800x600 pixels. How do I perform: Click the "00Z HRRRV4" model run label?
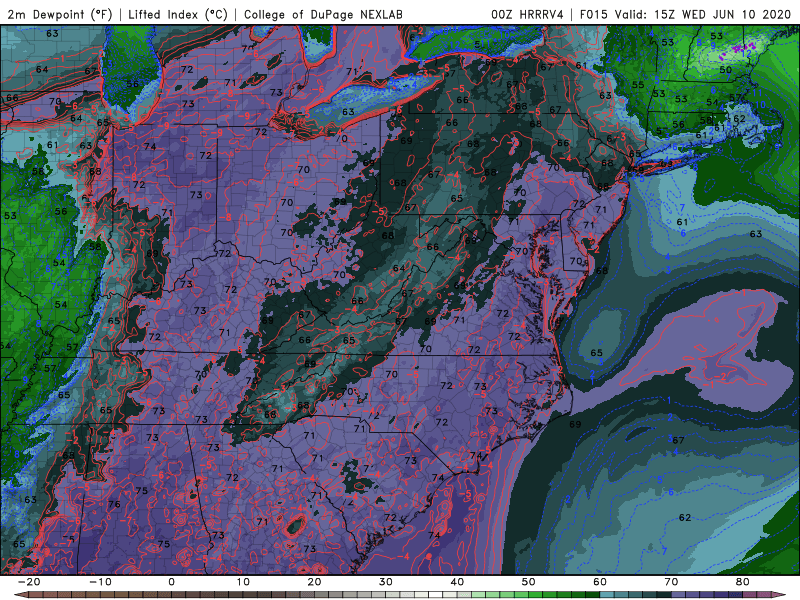[x=527, y=14]
